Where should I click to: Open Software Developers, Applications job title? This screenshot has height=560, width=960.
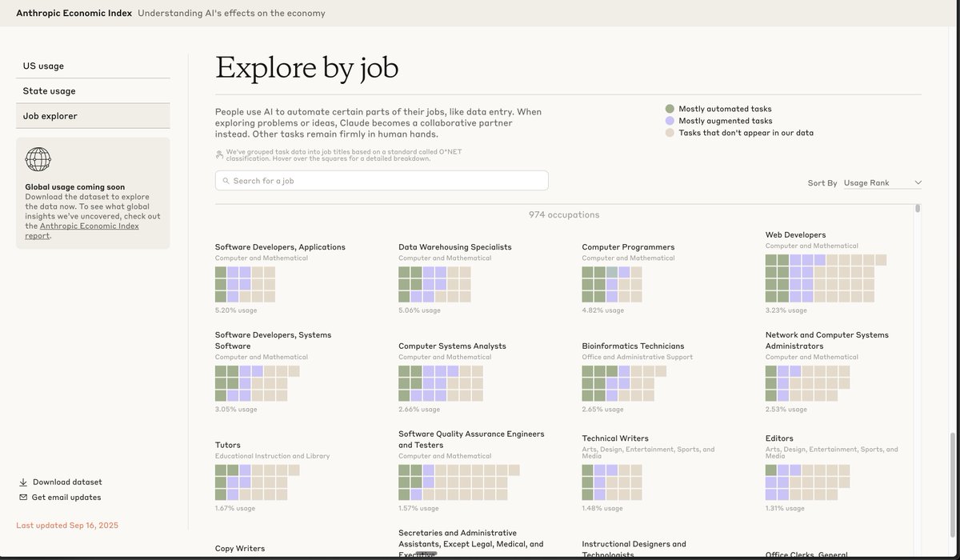click(280, 247)
